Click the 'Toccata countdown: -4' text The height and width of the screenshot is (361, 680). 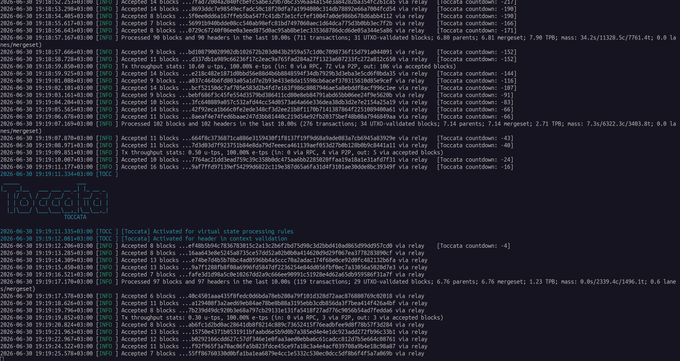(474, 246)
